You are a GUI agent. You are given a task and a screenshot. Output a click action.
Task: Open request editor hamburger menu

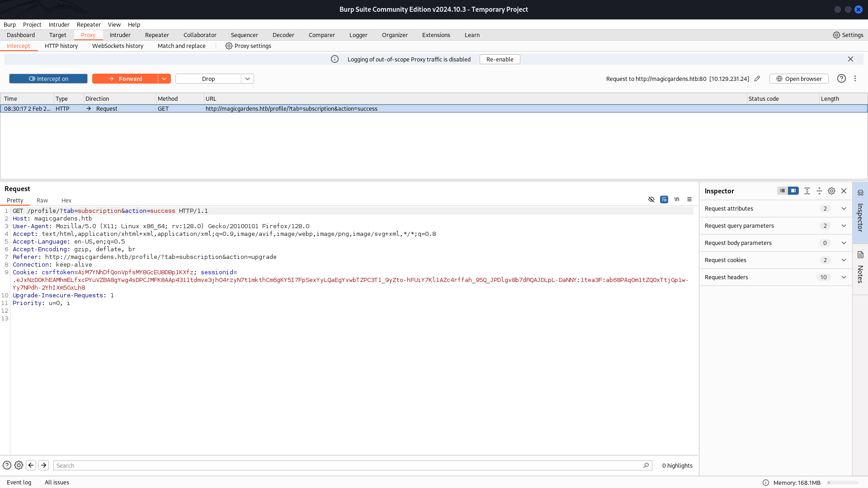pyautogui.click(x=689, y=199)
